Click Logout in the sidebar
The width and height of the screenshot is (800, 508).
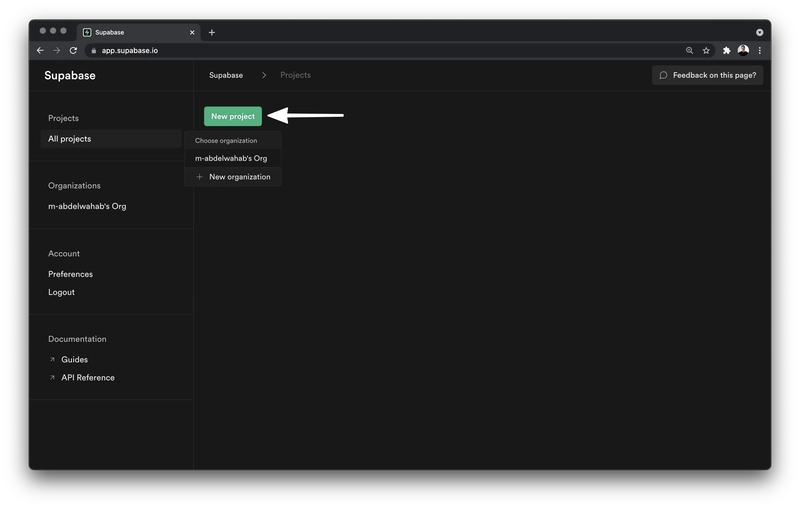(x=61, y=292)
